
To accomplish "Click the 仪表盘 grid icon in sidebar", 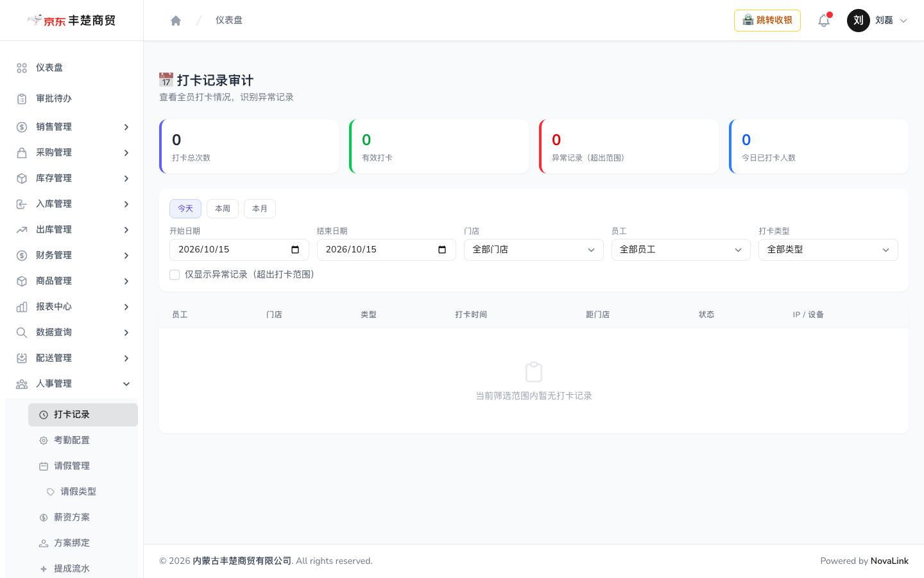I will coord(22,68).
